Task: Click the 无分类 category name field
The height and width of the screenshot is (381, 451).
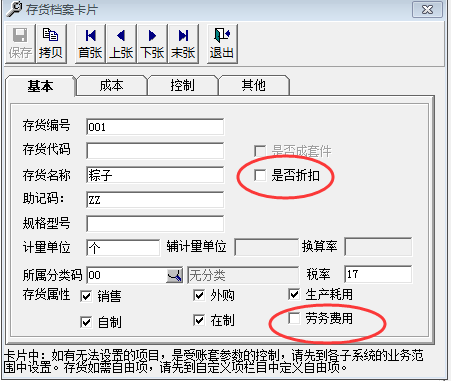Action: point(243,275)
